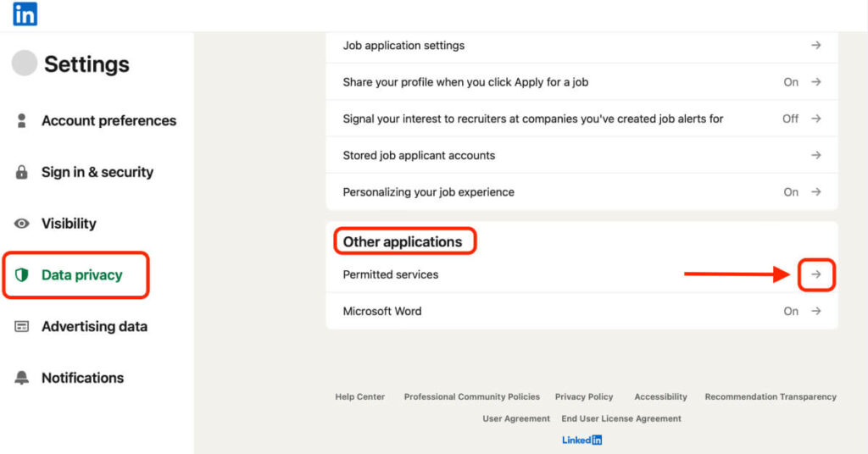Click the On status for Share your profile
Screen dimensions: 868x454
pyautogui.click(x=791, y=82)
